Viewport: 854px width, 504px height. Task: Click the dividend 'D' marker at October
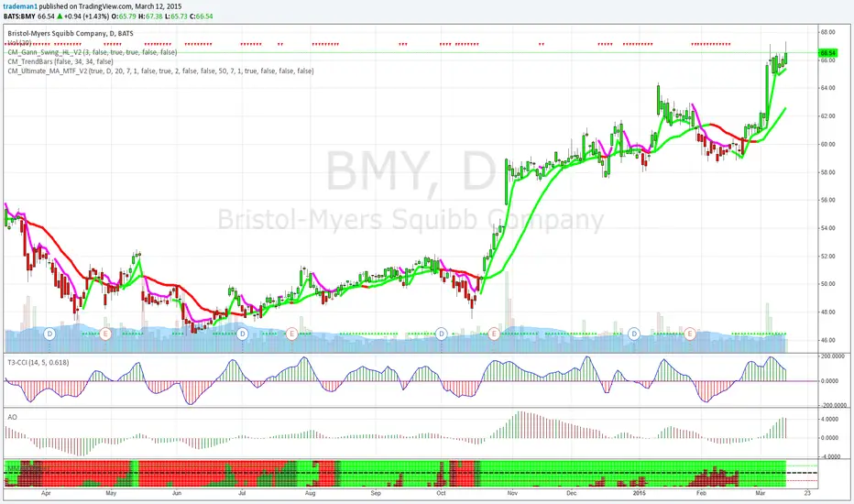(441, 334)
